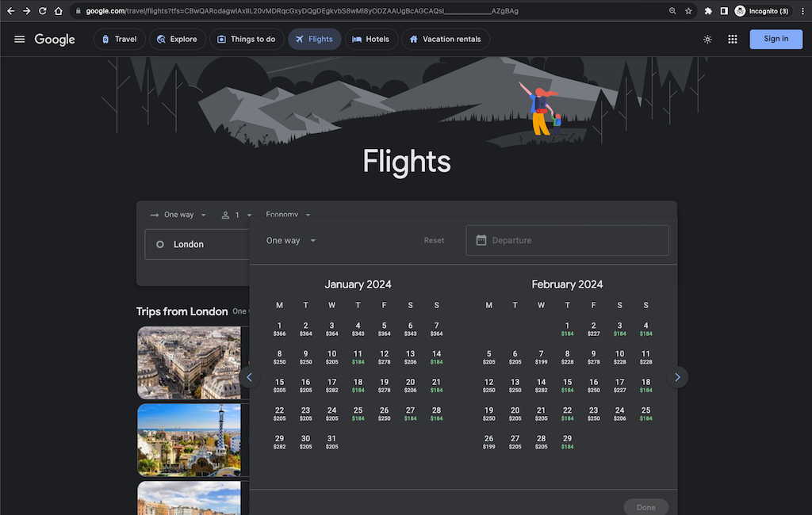
Task: Click the browser extensions puzzle icon
Action: (x=708, y=11)
